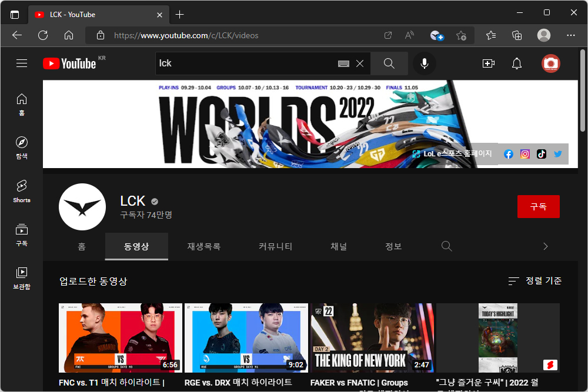Run the search with the magnifier button

click(389, 63)
